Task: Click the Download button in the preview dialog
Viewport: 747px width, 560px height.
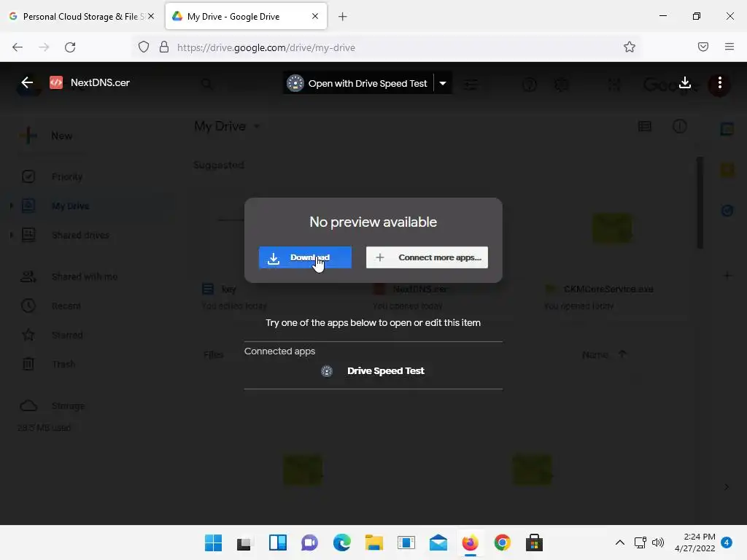Action: (305, 257)
